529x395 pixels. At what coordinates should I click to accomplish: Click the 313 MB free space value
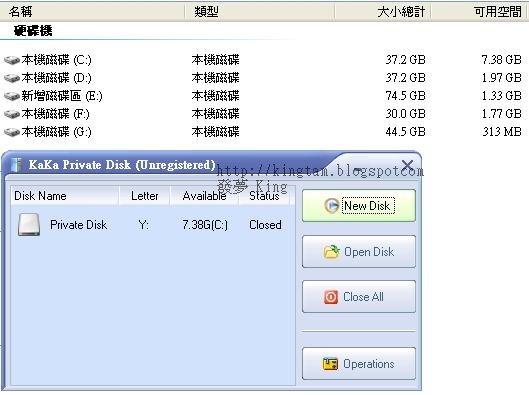pyautogui.click(x=502, y=132)
